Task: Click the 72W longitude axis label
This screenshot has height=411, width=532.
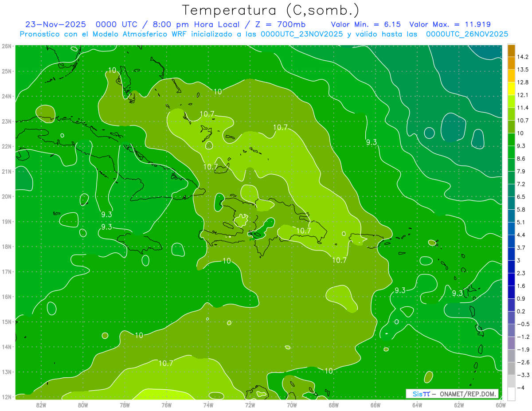Action: coord(250,405)
